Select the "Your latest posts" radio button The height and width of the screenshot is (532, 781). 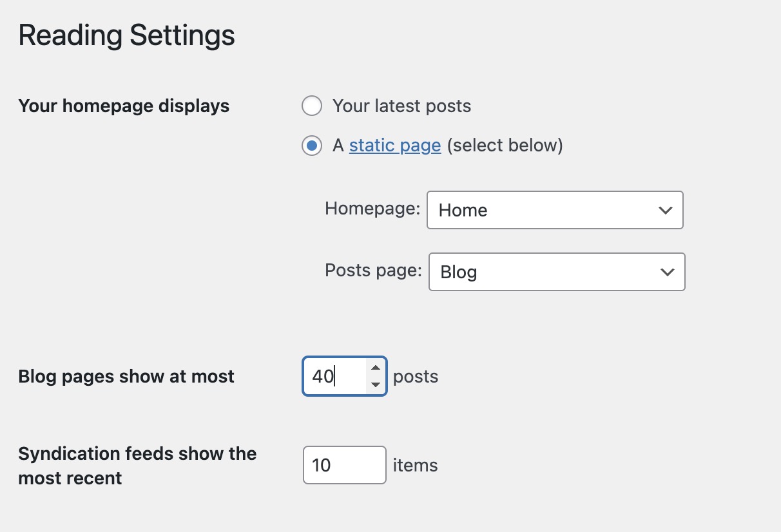click(312, 106)
